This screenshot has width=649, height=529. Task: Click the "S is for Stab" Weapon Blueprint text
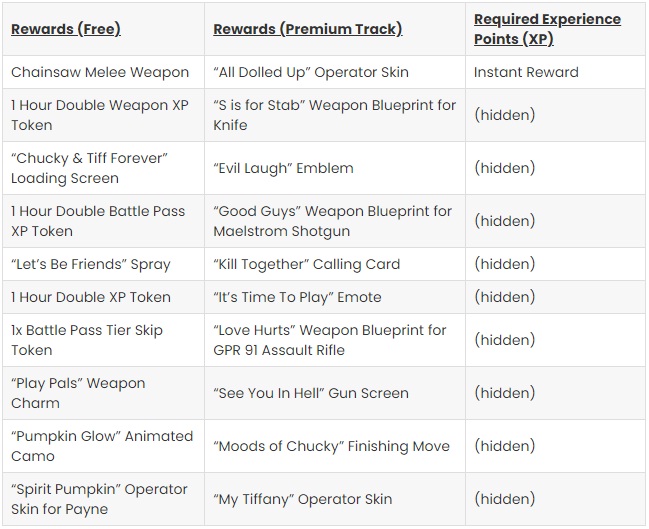point(334,115)
